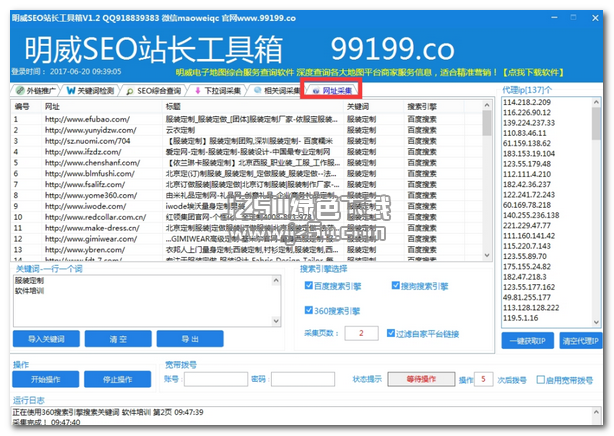Click the 导入关键词 button
The width and height of the screenshot is (614, 436).
pos(46,339)
